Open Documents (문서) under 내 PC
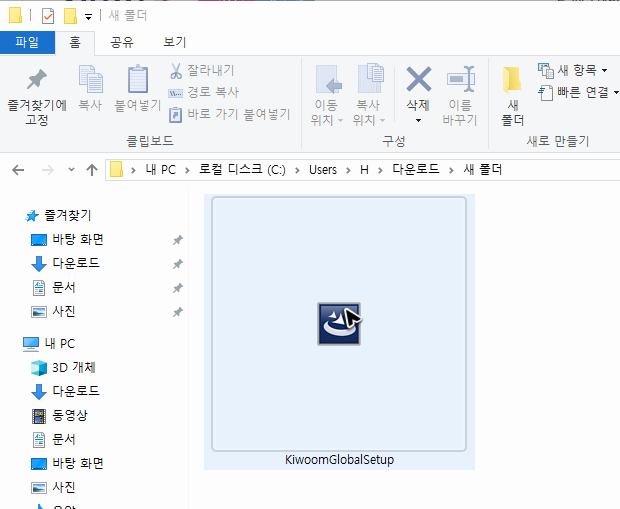 [x=54, y=439]
